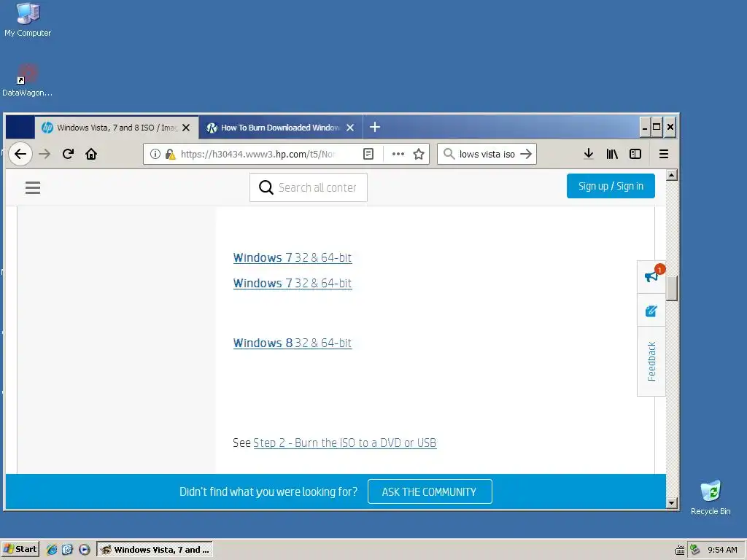Open the HP site hamburger menu
747x560 pixels.
33,187
